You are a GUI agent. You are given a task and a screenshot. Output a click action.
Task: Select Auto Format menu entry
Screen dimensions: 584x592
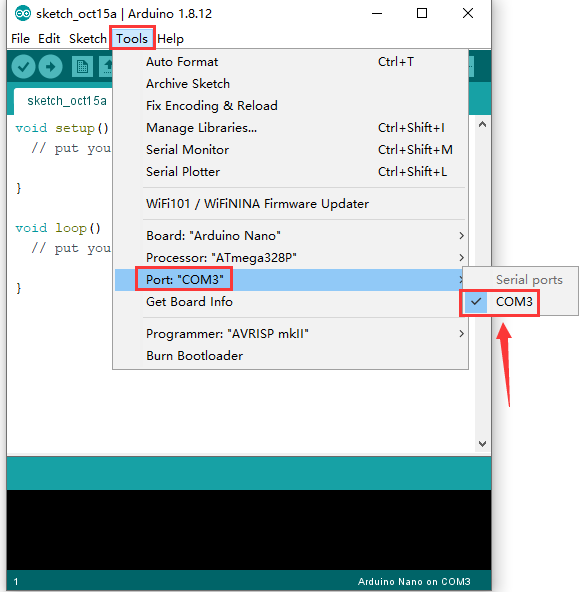(x=290, y=62)
